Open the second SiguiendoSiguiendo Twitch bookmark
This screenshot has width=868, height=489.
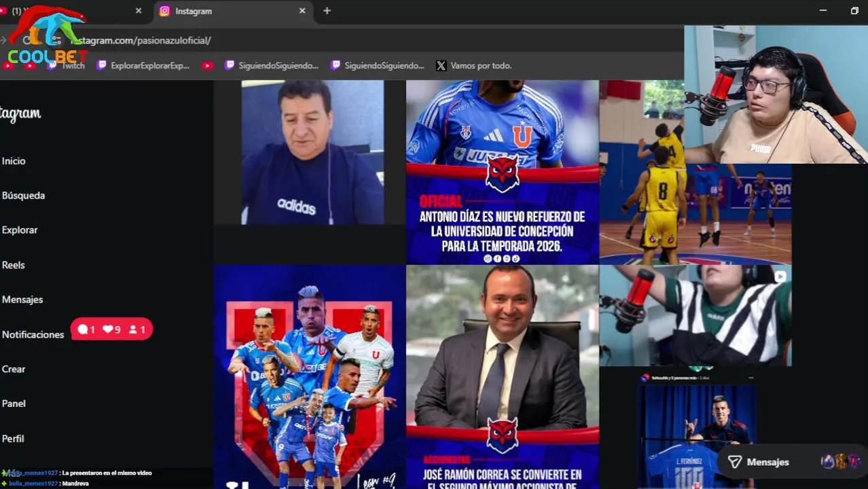tap(378, 66)
